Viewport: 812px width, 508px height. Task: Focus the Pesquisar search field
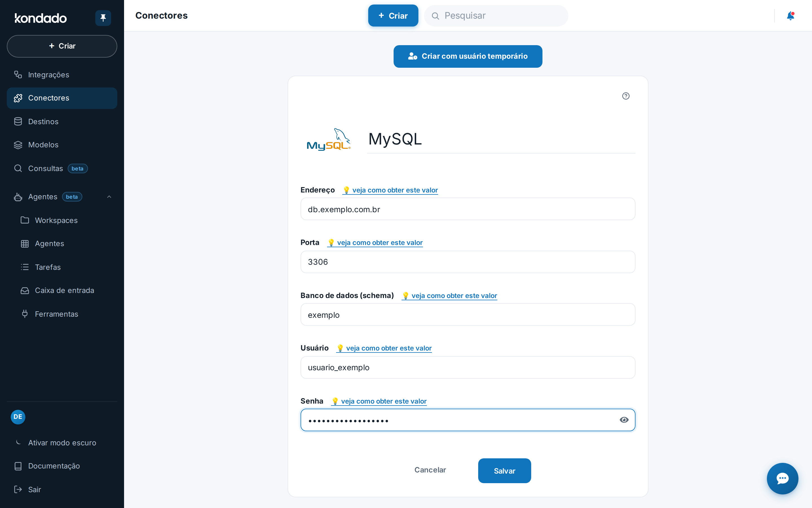(x=496, y=16)
